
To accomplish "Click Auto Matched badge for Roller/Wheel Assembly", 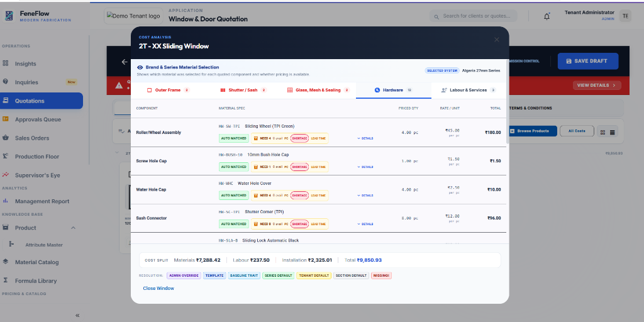I will 234,138.
